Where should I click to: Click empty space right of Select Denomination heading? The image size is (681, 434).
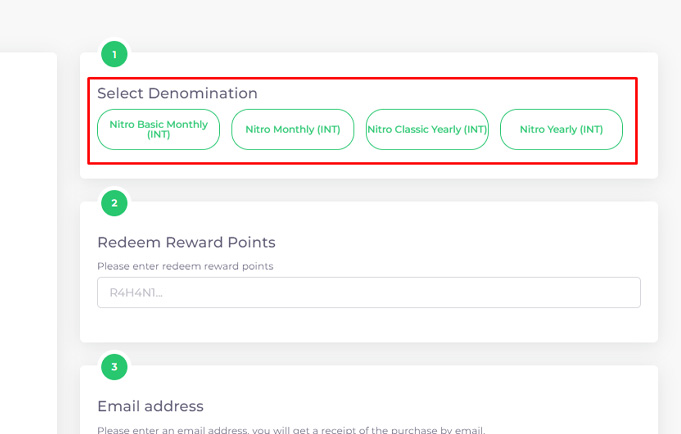(450, 93)
